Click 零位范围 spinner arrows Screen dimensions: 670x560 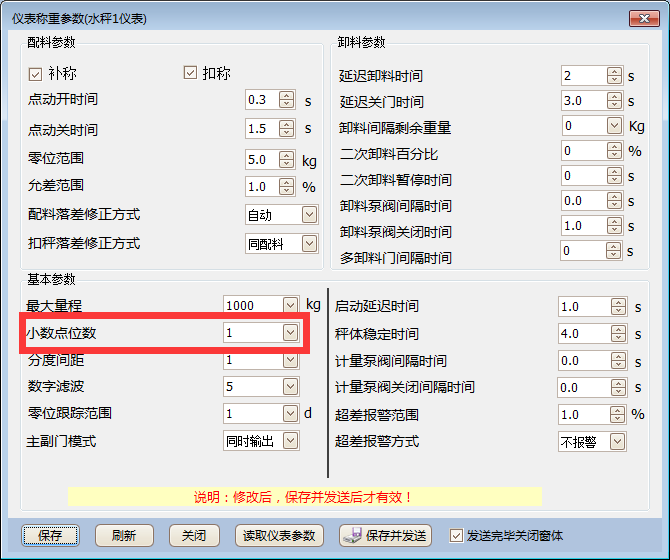tap(286, 160)
